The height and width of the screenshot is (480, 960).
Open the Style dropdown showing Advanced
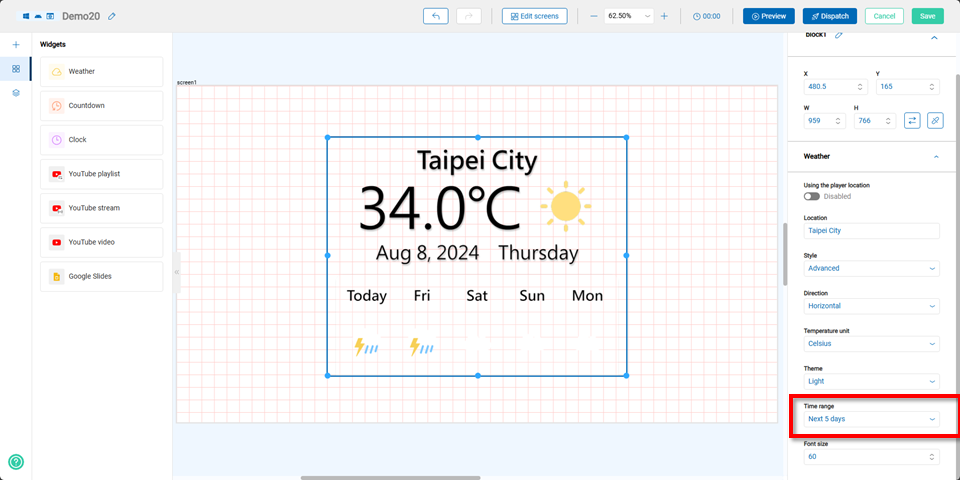pyautogui.click(x=871, y=268)
